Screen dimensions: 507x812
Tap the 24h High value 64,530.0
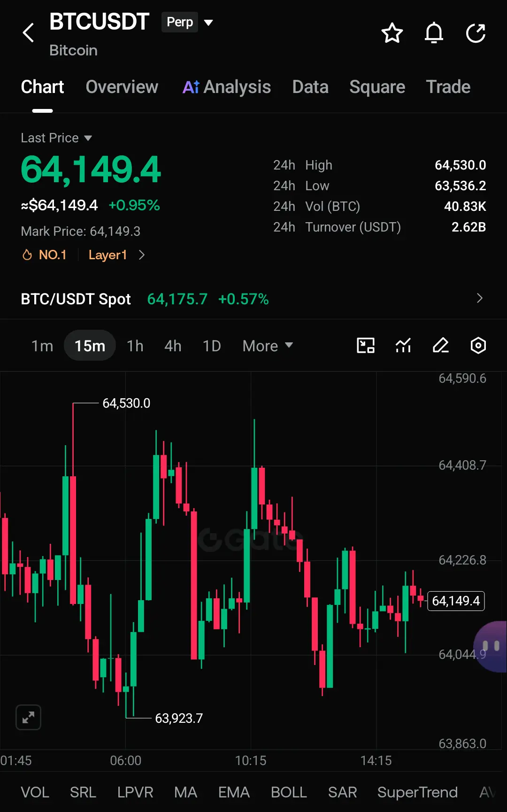tap(460, 165)
